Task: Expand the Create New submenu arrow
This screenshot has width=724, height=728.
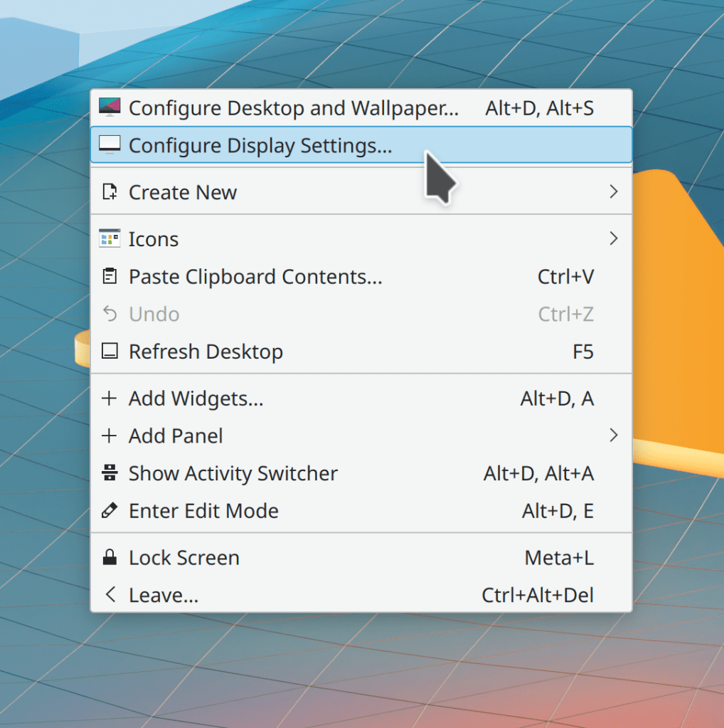Action: pyautogui.click(x=613, y=192)
